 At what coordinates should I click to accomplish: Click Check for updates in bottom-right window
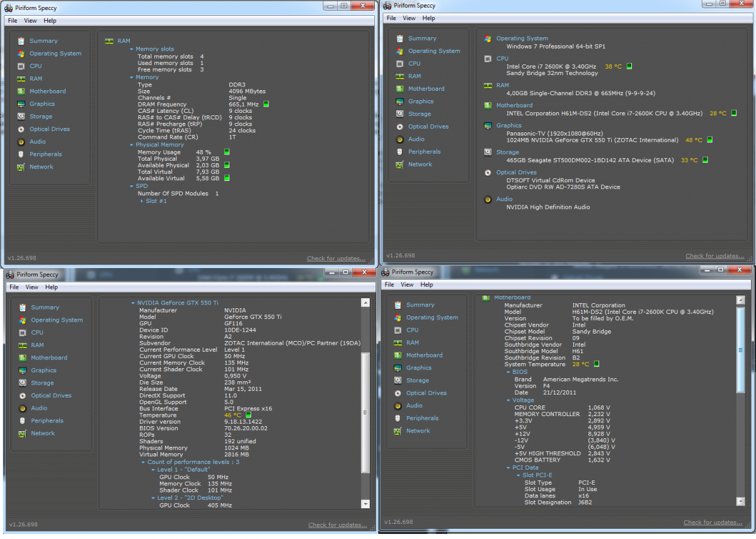pyautogui.click(x=713, y=523)
